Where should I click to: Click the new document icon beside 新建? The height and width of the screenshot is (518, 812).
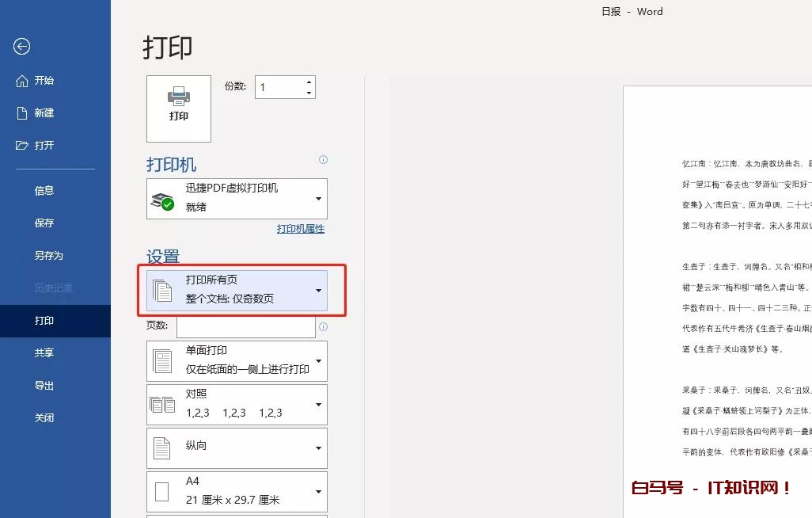pyautogui.click(x=22, y=113)
